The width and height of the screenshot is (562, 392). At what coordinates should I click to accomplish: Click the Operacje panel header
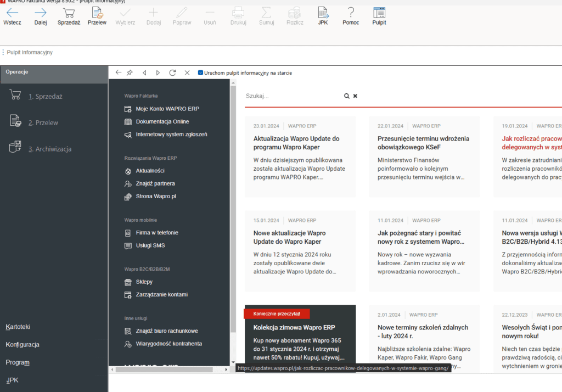tap(54, 74)
